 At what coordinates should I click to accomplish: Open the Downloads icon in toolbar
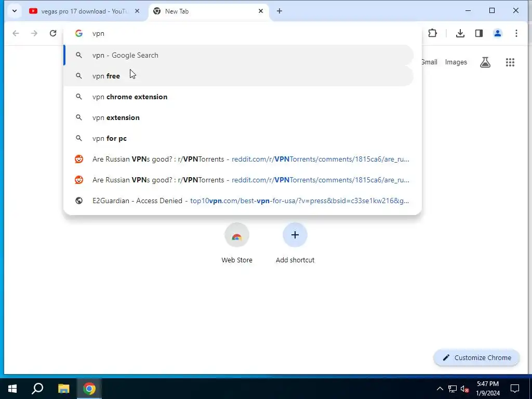coord(460,33)
